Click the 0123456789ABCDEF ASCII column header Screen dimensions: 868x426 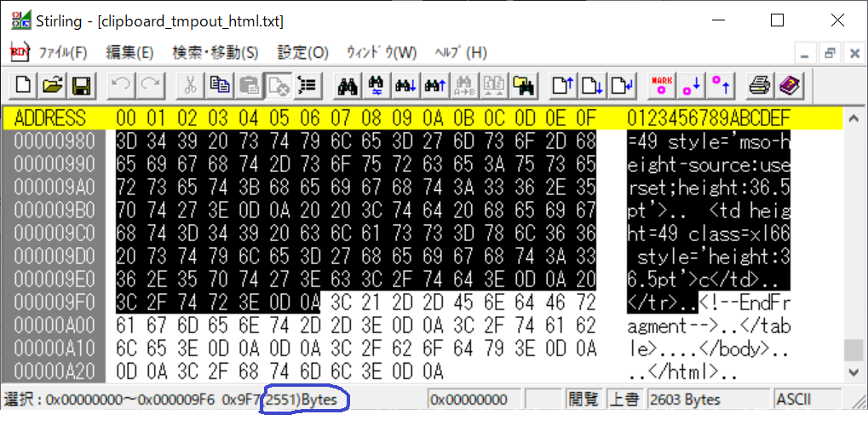coord(709,118)
